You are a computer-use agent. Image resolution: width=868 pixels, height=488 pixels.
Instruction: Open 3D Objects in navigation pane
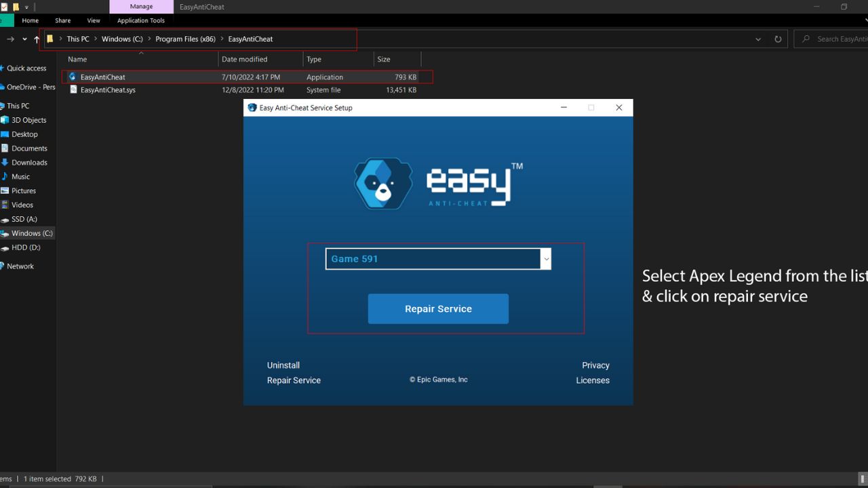(28, 120)
